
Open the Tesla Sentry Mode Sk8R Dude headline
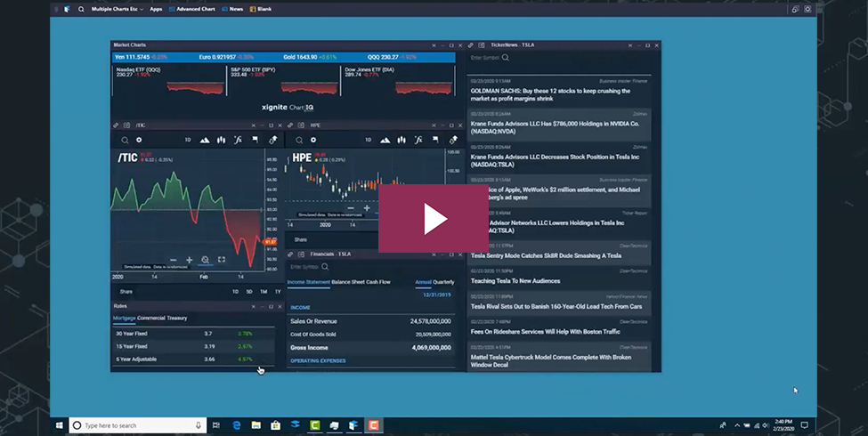[559, 252]
